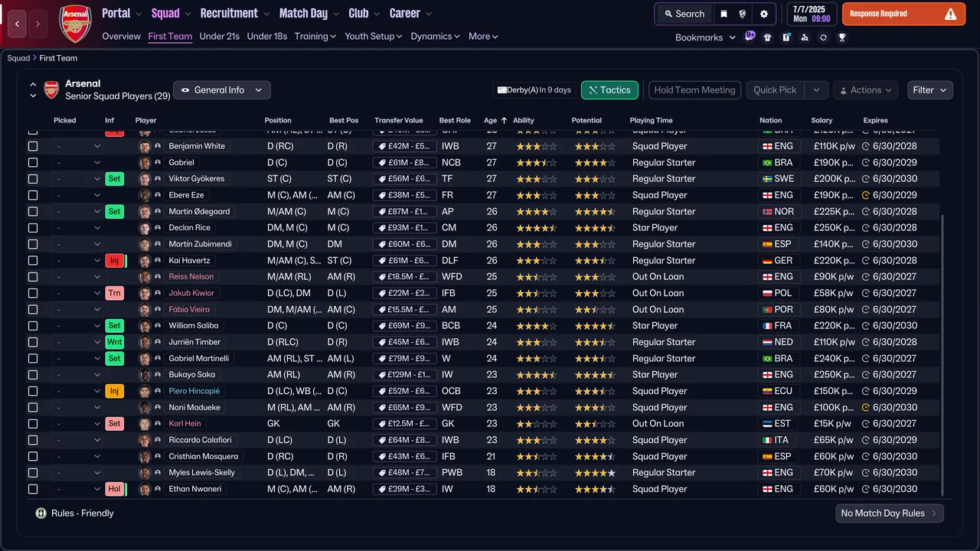The image size is (980, 551).
Task: Open the messages icon with 9+ badge
Action: pos(750,36)
